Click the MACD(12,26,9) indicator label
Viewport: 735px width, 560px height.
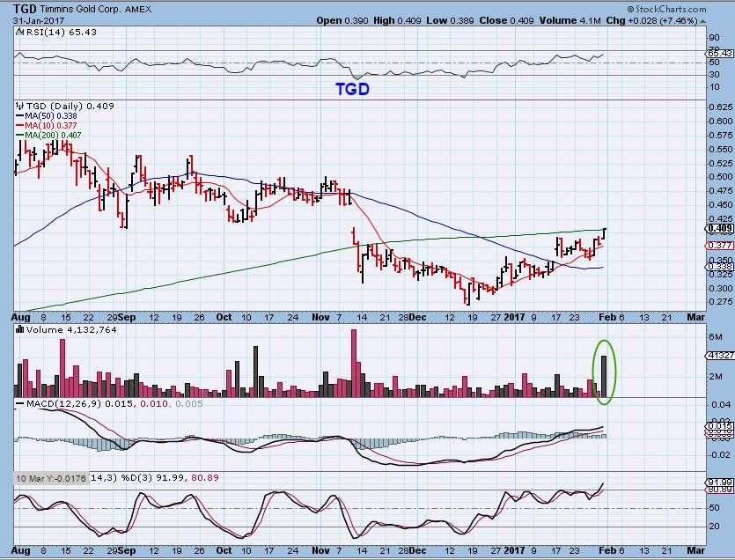64,404
